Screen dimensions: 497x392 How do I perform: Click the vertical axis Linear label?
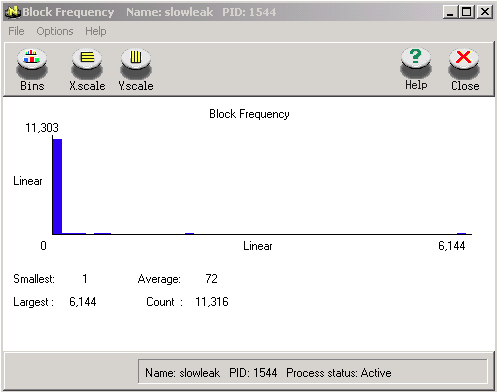pos(28,181)
